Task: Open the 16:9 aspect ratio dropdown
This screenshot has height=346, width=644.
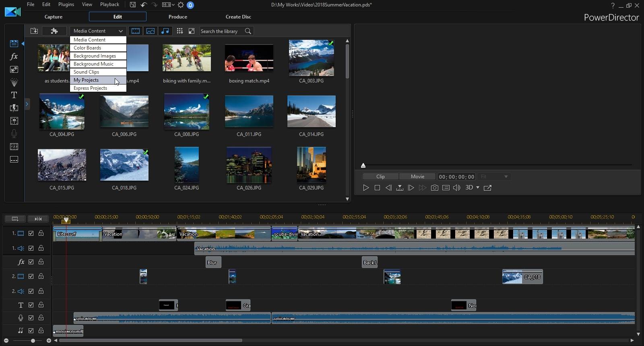Action: point(168,5)
